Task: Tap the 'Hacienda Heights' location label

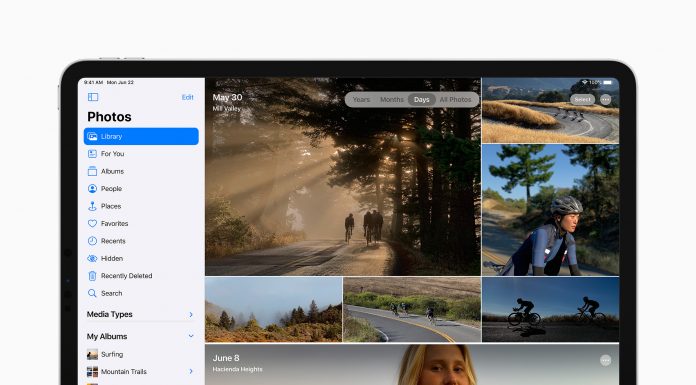Action: [x=237, y=369]
